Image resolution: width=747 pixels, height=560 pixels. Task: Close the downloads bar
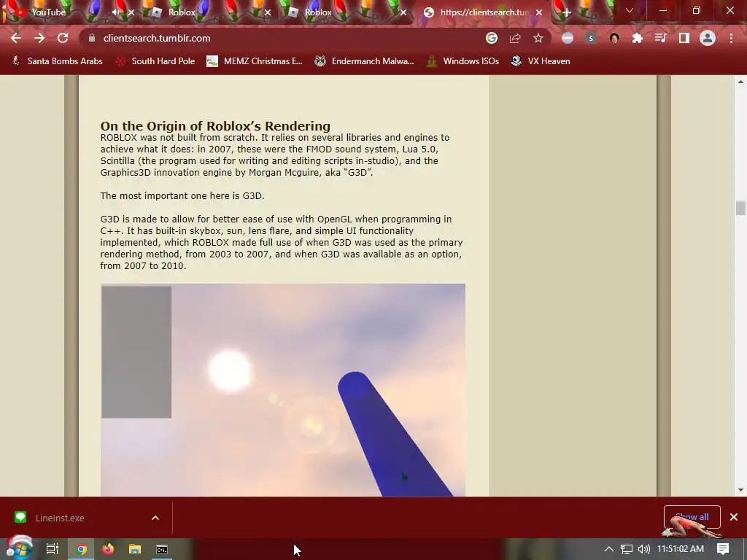tap(734, 517)
